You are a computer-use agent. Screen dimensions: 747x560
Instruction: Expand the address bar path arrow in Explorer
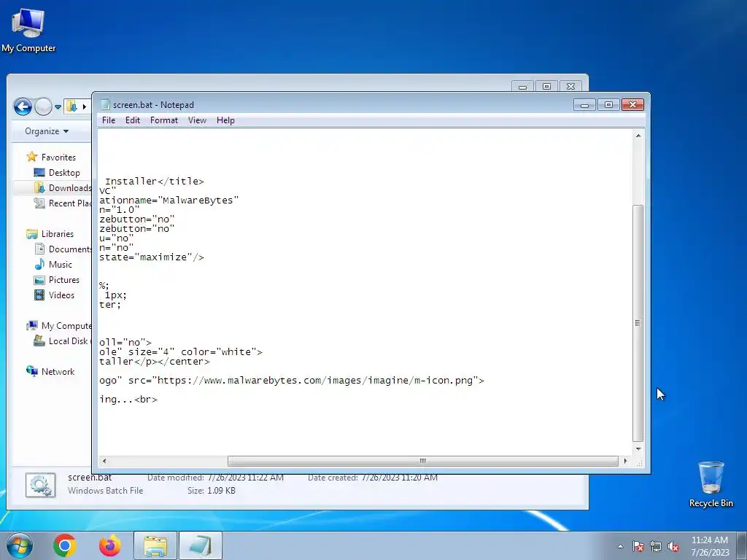point(85,106)
